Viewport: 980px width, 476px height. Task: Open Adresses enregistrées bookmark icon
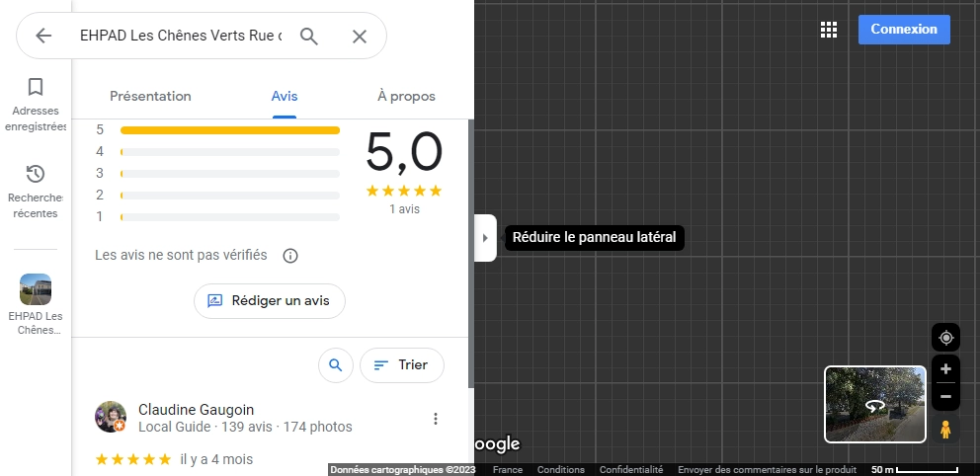click(x=36, y=87)
